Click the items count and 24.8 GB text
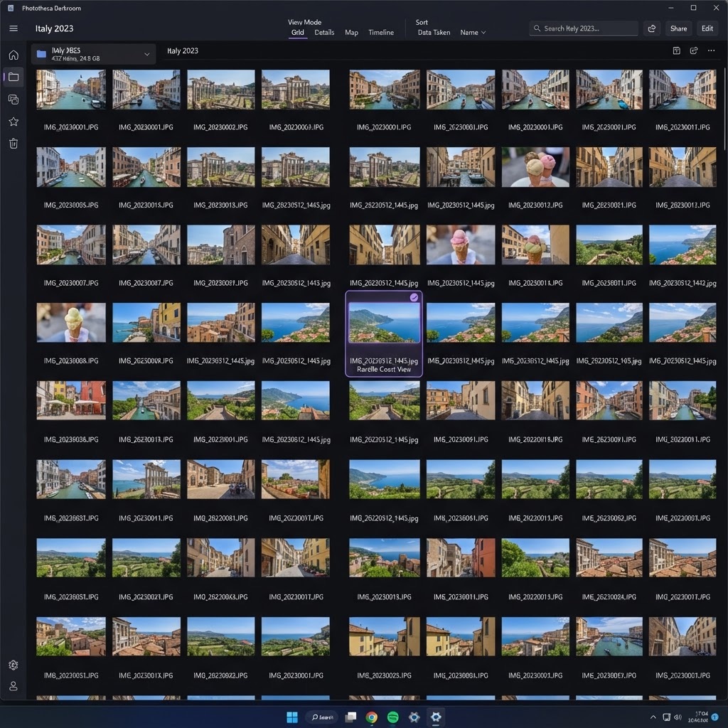 click(75, 58)
